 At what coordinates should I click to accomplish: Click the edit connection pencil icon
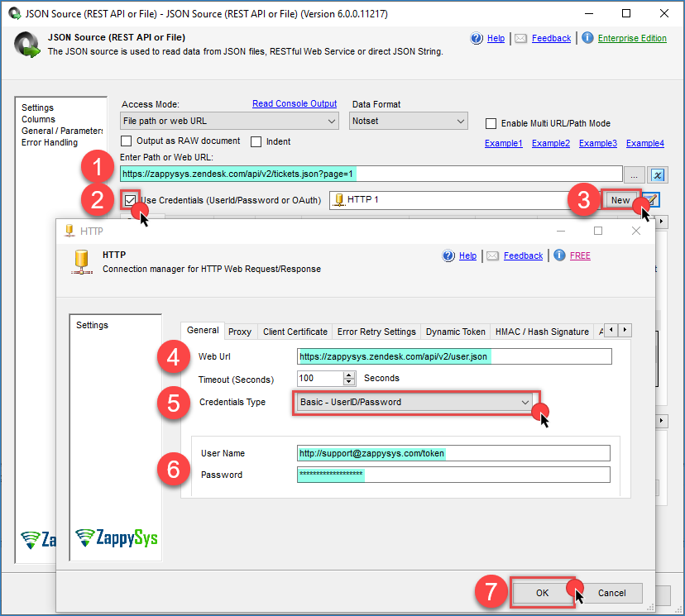[654, 200]
